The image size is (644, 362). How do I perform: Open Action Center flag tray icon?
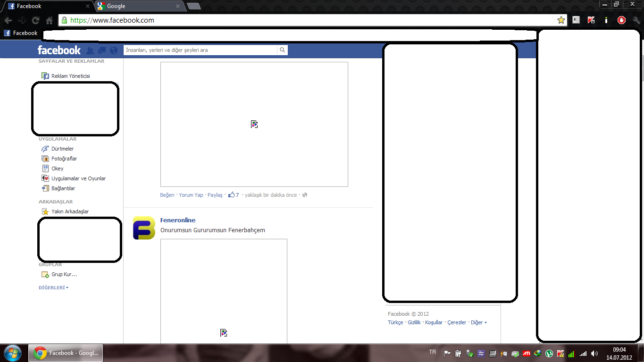click(x=447, y=353)
